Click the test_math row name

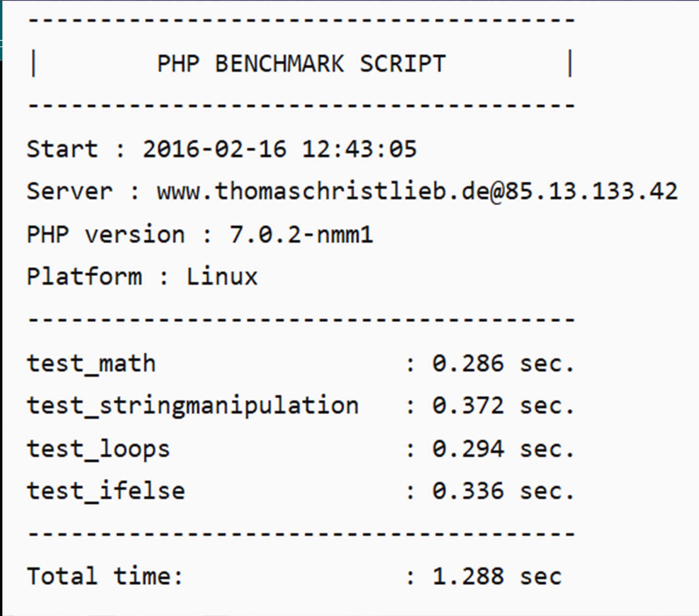(91, 364)
